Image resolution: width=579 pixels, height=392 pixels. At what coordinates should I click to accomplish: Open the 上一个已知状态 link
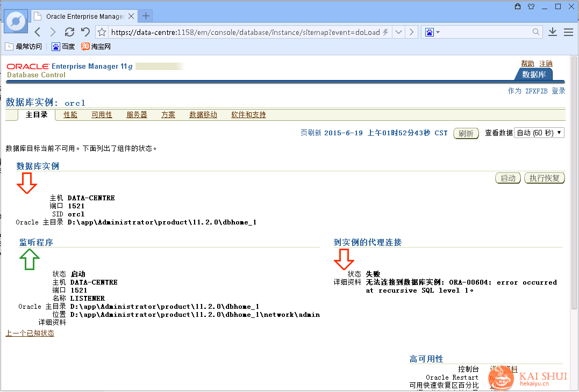[30, 333]
